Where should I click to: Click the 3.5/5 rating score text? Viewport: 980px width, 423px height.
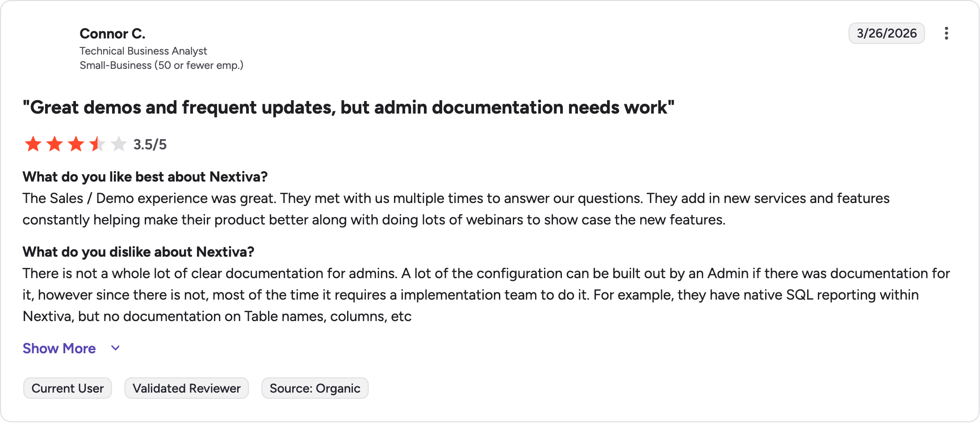click(x=150, y=144)
